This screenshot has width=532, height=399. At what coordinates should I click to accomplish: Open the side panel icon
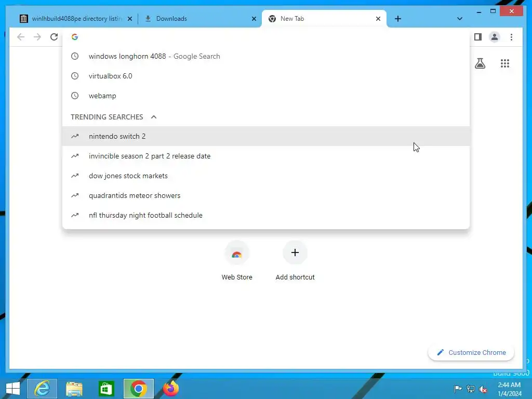[x=478, y=37]
